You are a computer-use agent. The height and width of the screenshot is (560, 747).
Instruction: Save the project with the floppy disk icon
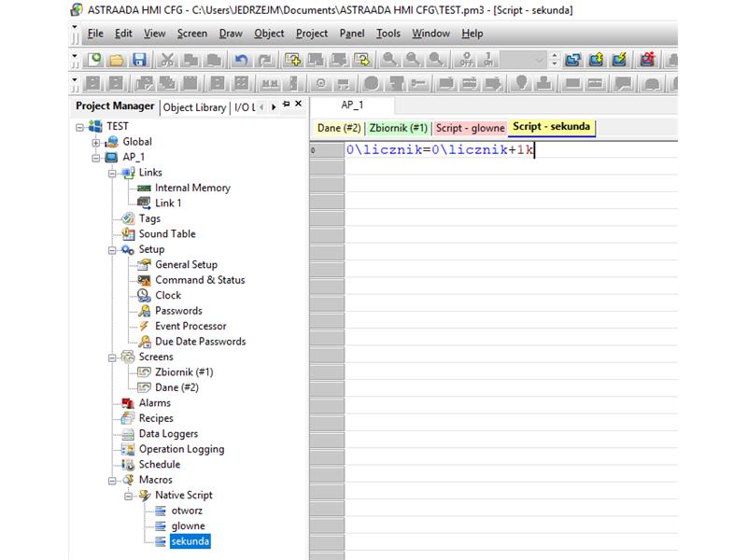[x=139, y=60]
